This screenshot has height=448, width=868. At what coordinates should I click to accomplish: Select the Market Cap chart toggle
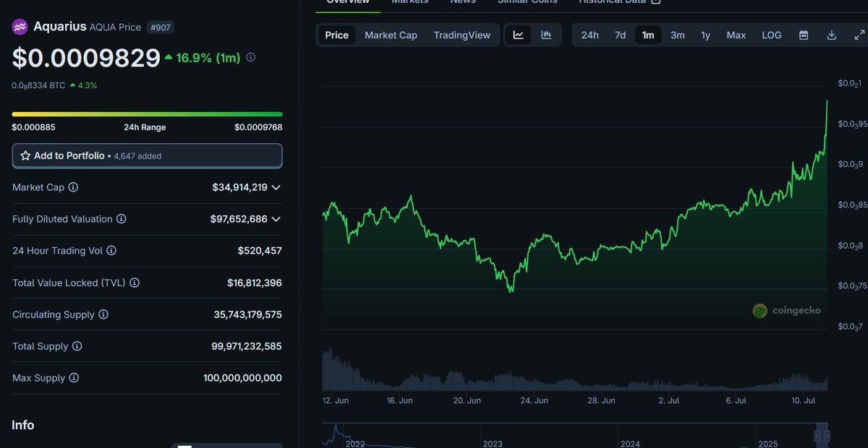pyautogui.click(x=391, y=35)
